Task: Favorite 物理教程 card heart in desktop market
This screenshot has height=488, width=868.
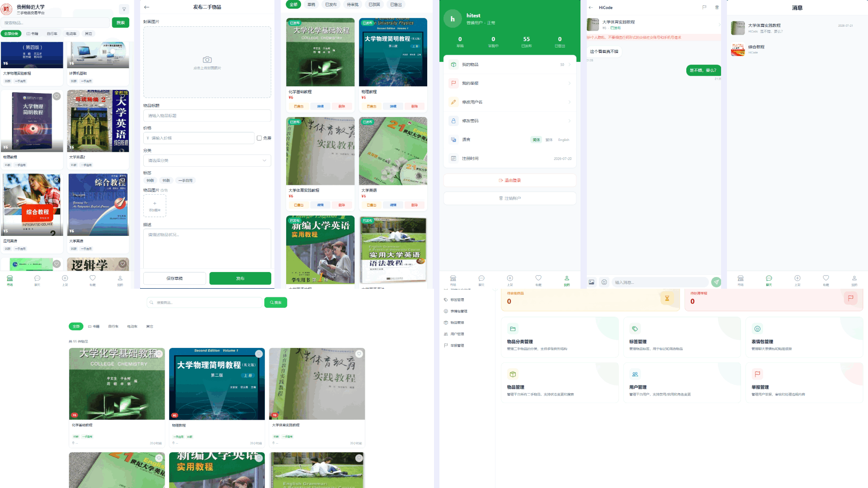Action: [x=259, y=354]
